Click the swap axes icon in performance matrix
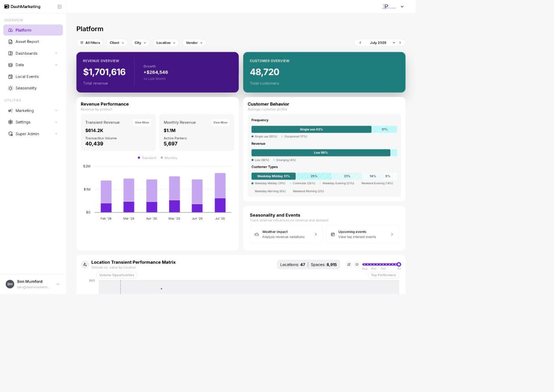Viewport: 554px width, 392px height. [x=349, y=265]
